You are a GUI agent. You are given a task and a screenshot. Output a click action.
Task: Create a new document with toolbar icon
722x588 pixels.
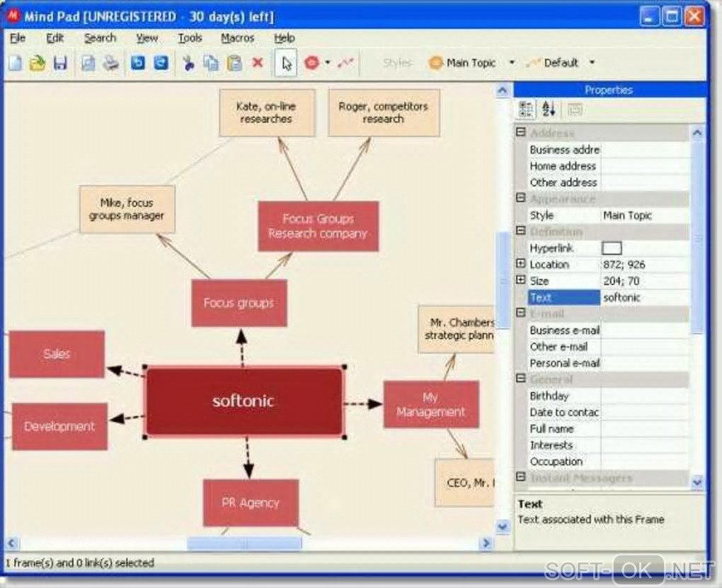(15, 63)
